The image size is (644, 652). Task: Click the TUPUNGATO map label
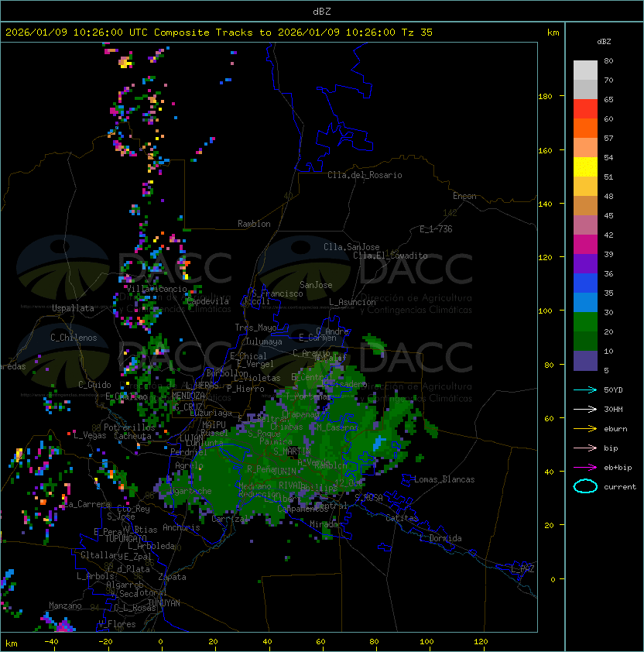click(x=125, y=538)
